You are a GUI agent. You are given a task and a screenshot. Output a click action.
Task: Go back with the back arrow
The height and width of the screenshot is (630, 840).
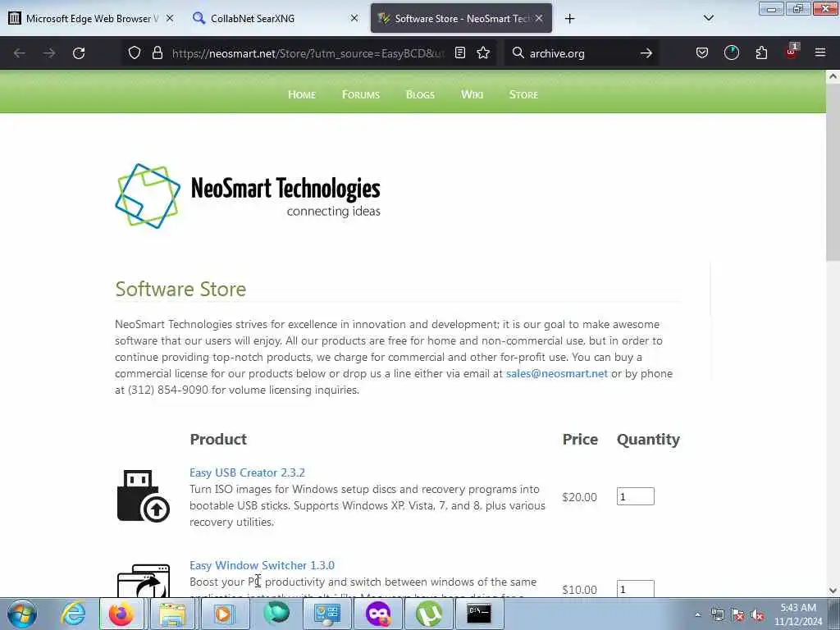click(x=20, y=53)
